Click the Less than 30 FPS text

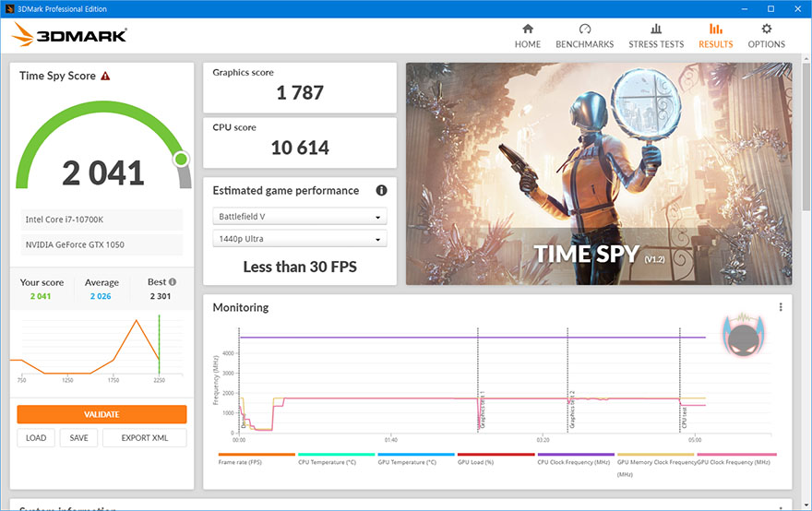(x=300, y=267)
